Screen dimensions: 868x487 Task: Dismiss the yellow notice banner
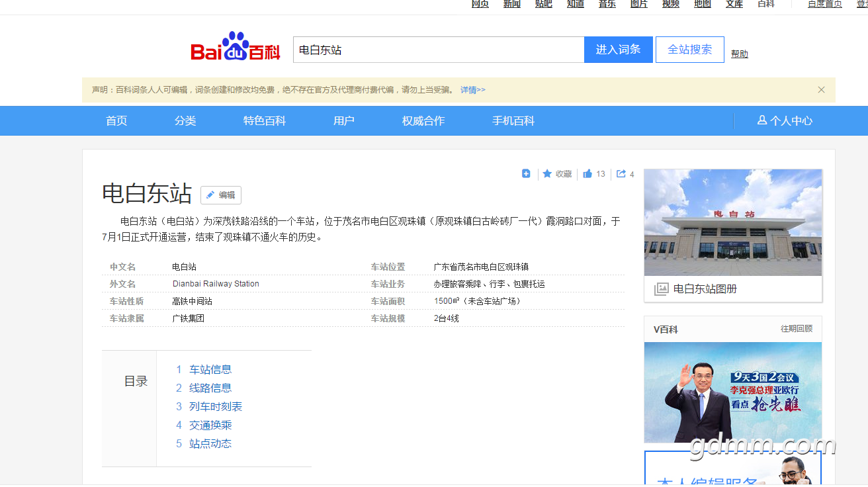coord(821,90)
